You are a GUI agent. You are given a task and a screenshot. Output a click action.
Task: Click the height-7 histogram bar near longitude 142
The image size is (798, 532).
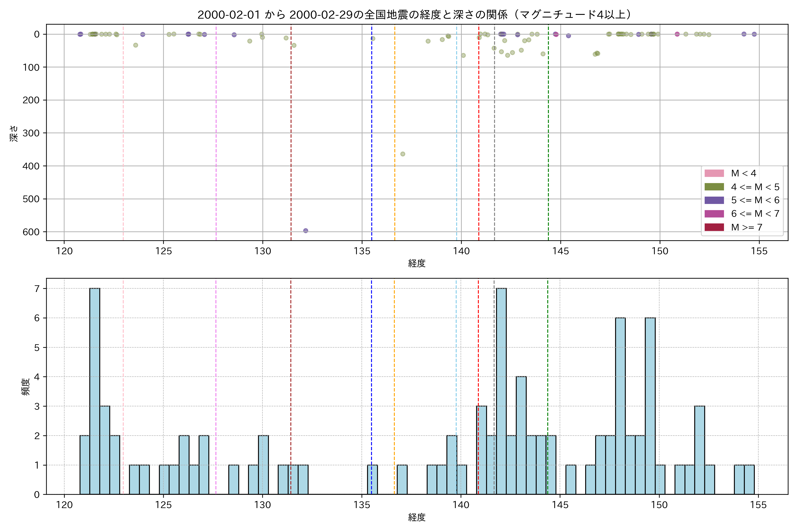501,391
